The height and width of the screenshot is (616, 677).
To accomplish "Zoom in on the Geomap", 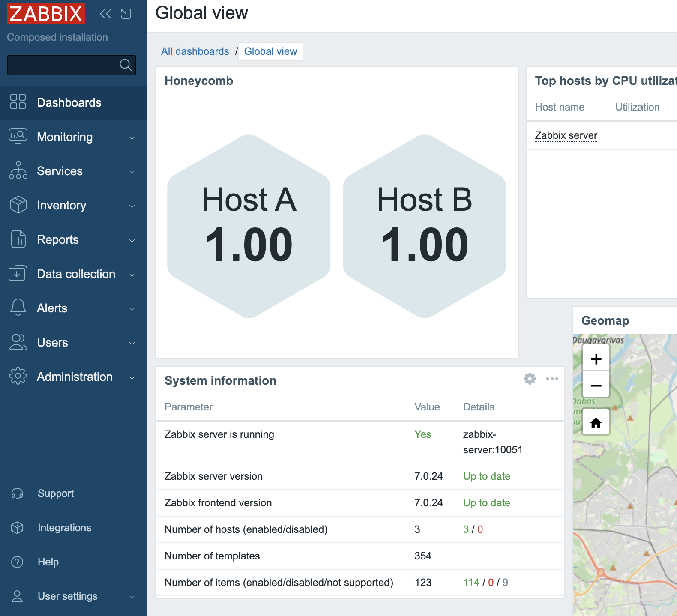I will (596, 359).
